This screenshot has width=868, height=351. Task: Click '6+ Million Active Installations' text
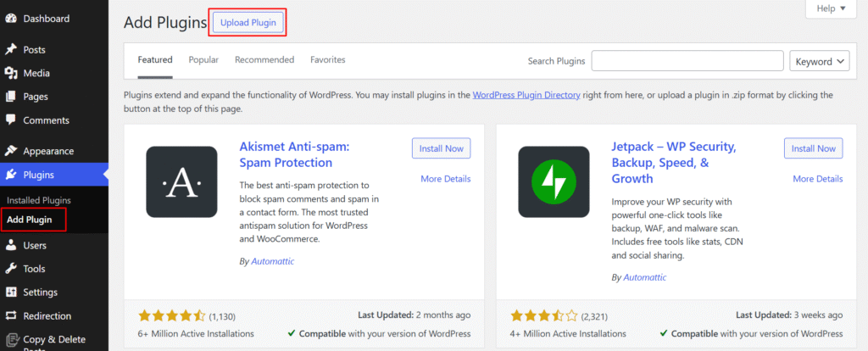(196, 334)
